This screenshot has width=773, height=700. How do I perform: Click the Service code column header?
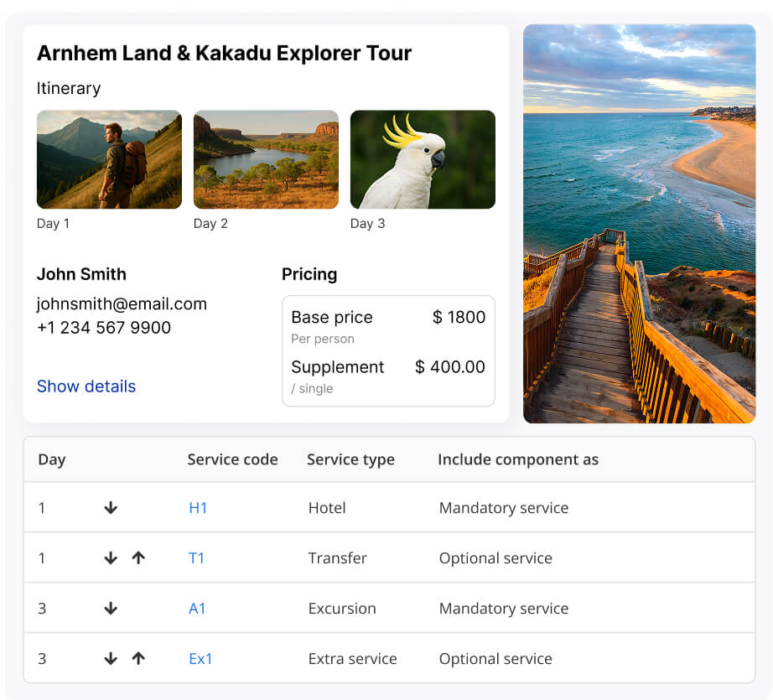pyautogui.click(x=232, y=459)
